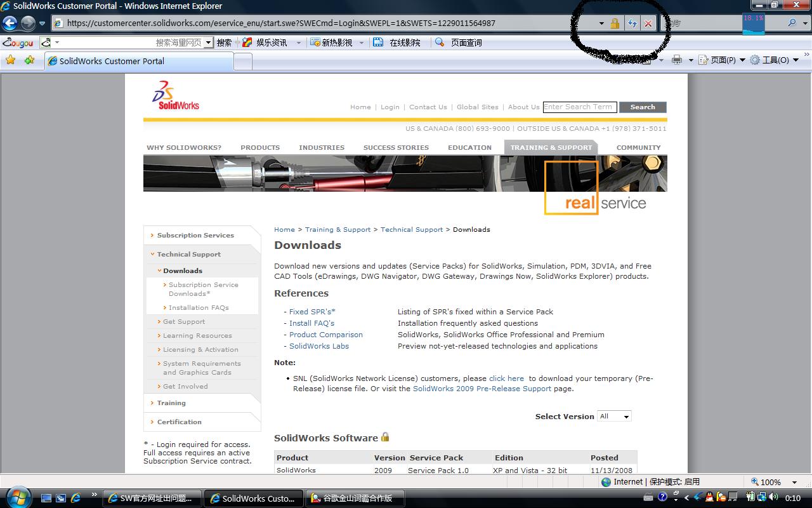Screen dimensions: 812x508
Task: Open the recent pages dropdown arrow
Action: (43, 23)
